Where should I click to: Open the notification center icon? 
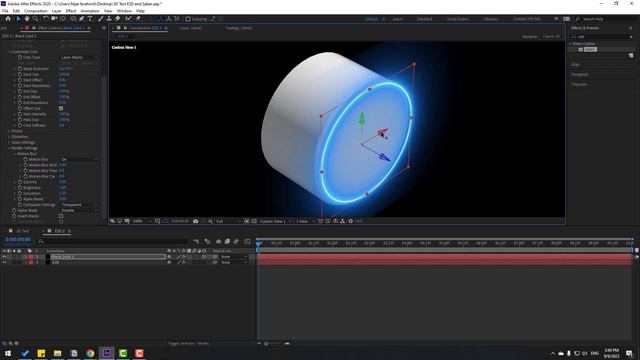point(629,353)
